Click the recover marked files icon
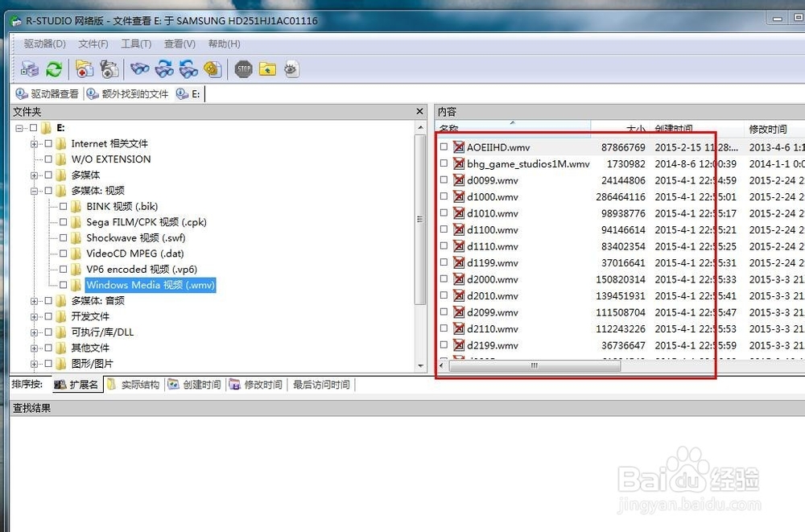Screen dimensions: 805x532 click(x=109, y=68)
